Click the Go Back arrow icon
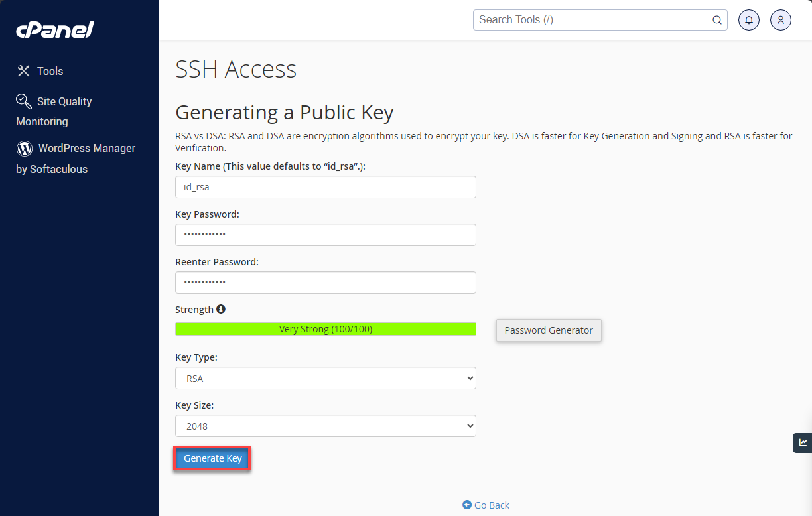Screen dimensions: 812x516 (466, 505)
